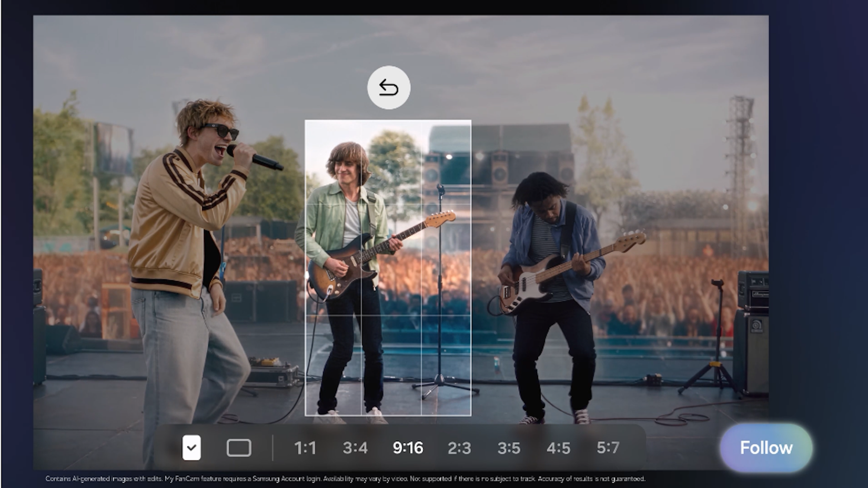Screen dimensions: 868x488
Task: Tap the Follow button
Action: (766, 448)
